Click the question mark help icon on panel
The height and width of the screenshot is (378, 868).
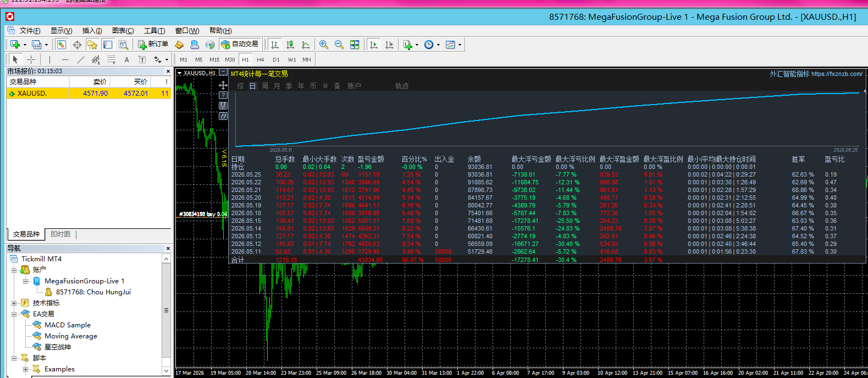(x=223, y=95)
